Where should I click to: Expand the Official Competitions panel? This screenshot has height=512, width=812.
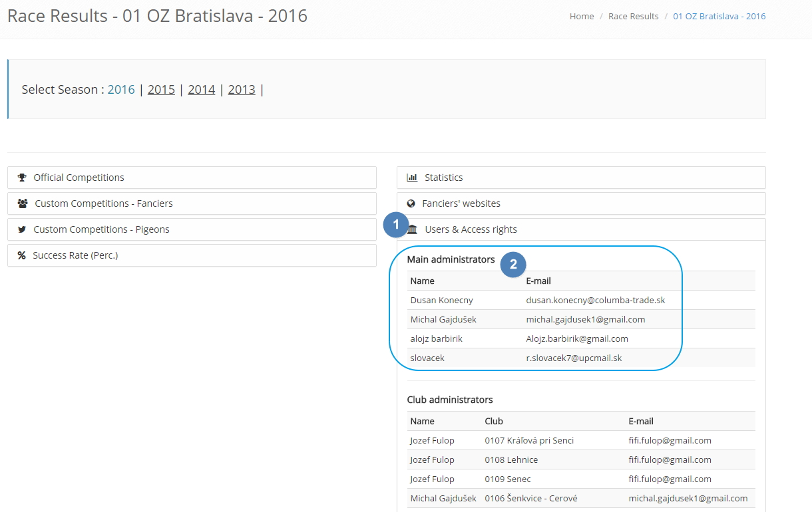pyautogui.click(x=79, y=178)
